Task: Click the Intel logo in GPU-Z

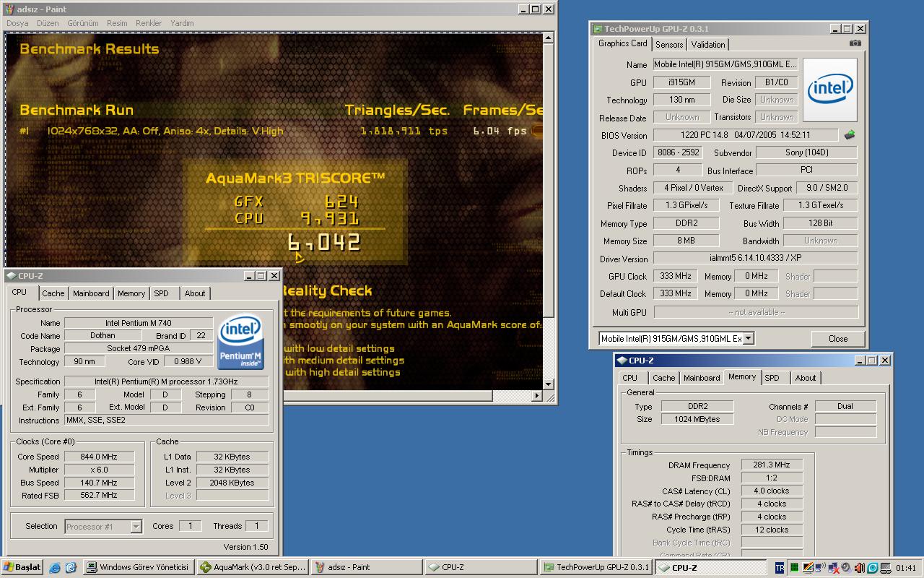Action: (x=830, y=90)
